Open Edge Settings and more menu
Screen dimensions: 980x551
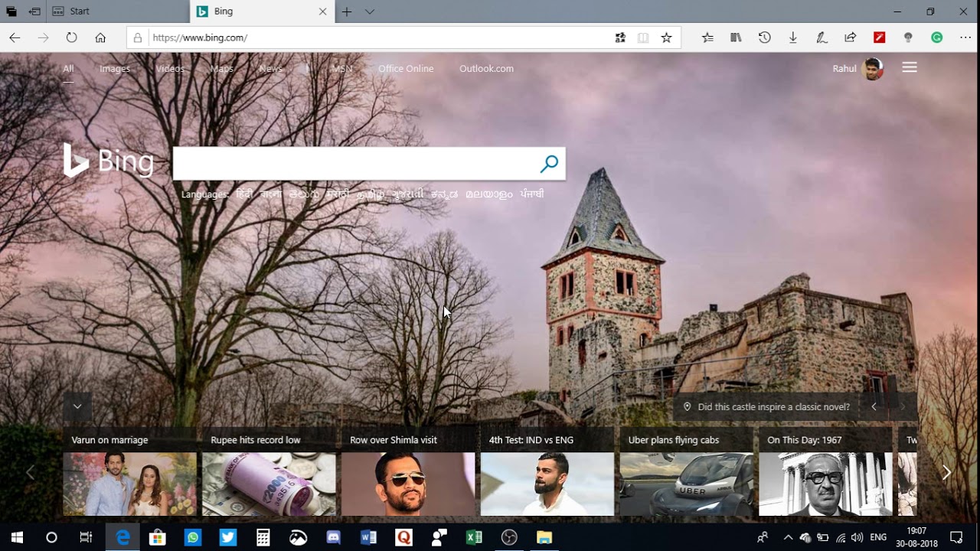click(965, 37)
